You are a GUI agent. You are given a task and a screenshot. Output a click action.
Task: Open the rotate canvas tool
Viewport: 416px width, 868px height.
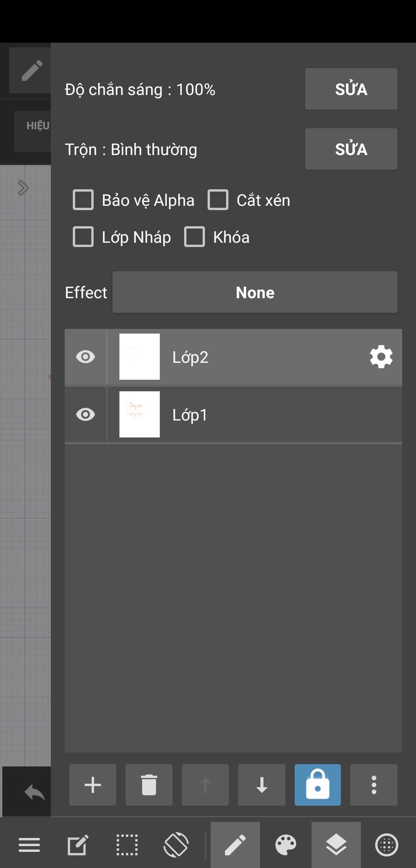[x=176, y=845]
